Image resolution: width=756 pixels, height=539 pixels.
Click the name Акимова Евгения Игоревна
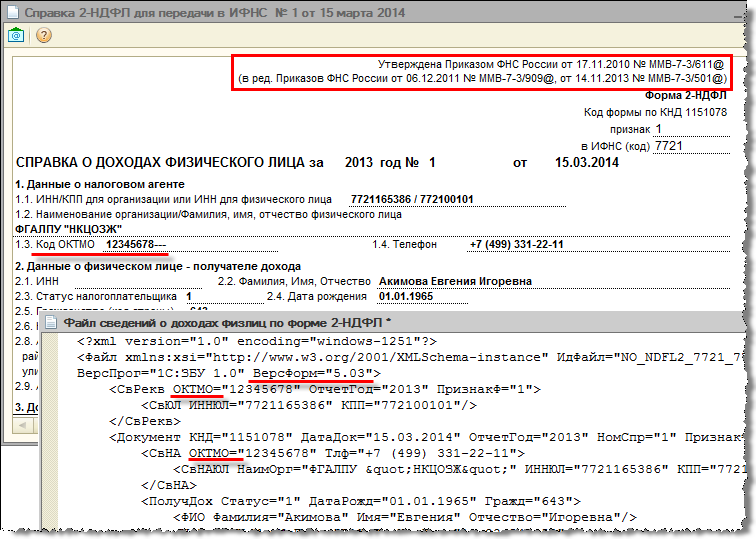tap(455, 281)
